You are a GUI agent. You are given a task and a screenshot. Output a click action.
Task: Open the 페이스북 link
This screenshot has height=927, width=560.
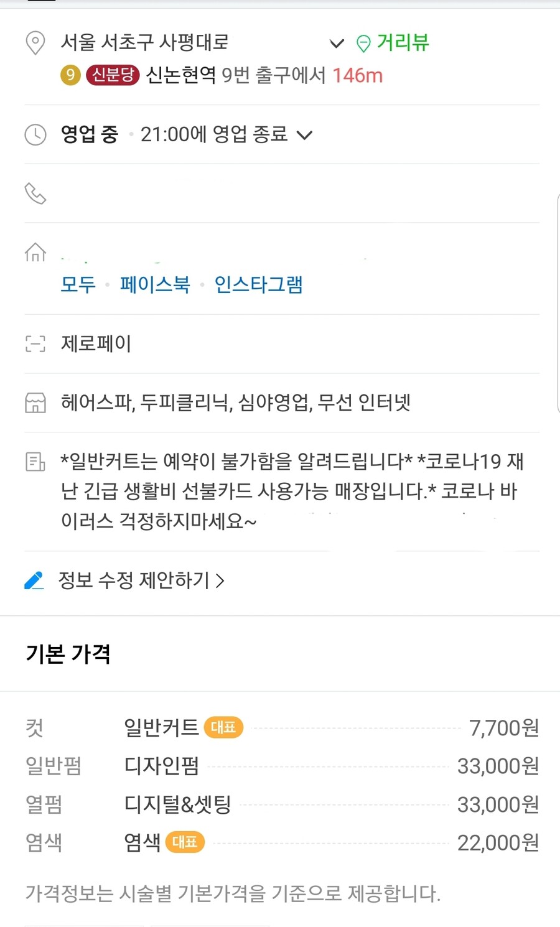pyautogui.click(x=155, y=285)
